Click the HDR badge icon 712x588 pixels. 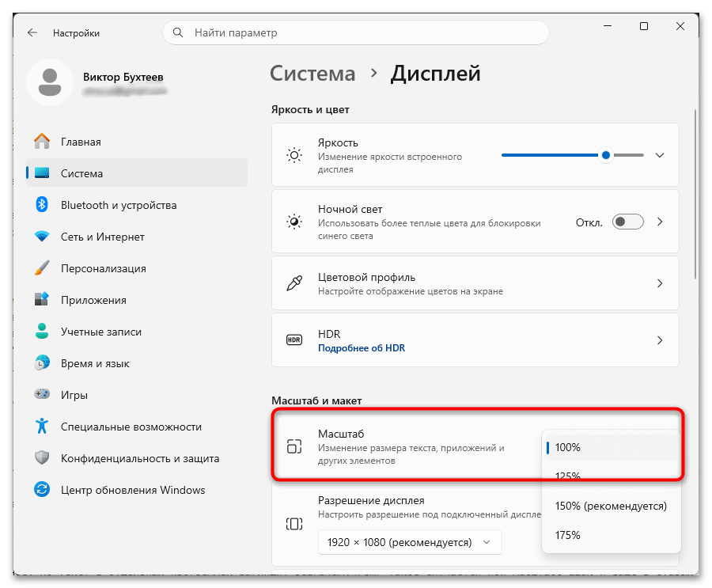(x=294, y=340)
